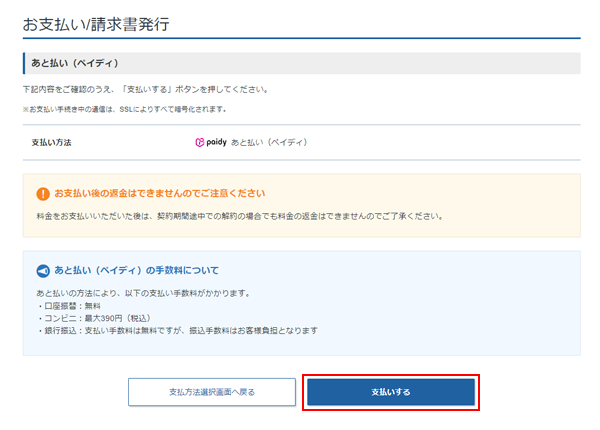Click the blue megaphone notice icon
Screen dimensions: 600x430
coord(42,271)
